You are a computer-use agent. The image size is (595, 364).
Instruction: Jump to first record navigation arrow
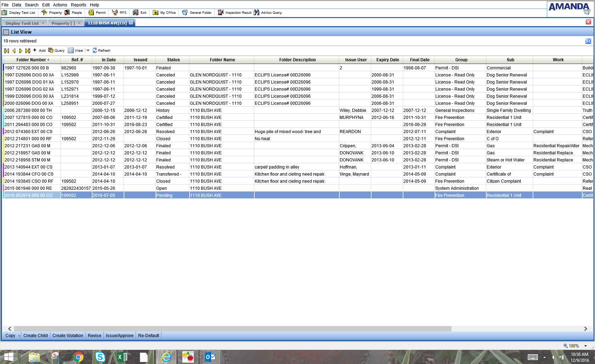[6, 51]
